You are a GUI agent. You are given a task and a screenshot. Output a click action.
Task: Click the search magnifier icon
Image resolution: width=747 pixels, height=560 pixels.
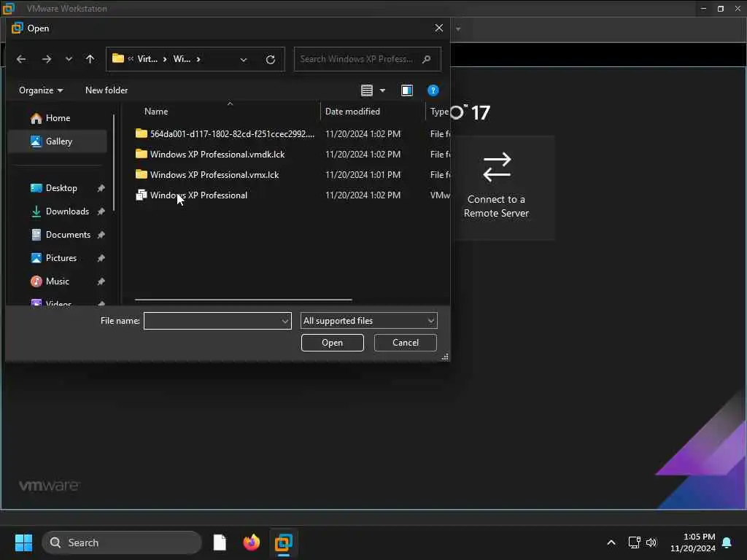pos(426,59)
